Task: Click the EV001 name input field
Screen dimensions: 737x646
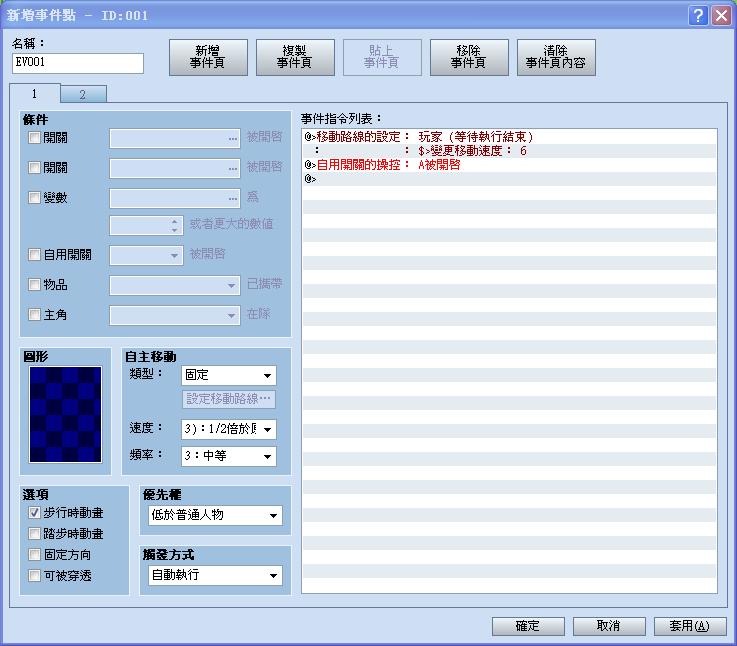Action: (78, 63)
